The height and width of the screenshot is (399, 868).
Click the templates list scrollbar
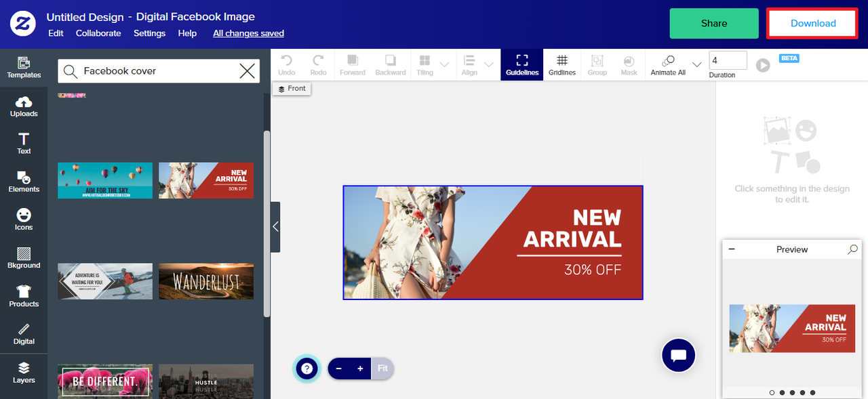click(x=267, y=224)
